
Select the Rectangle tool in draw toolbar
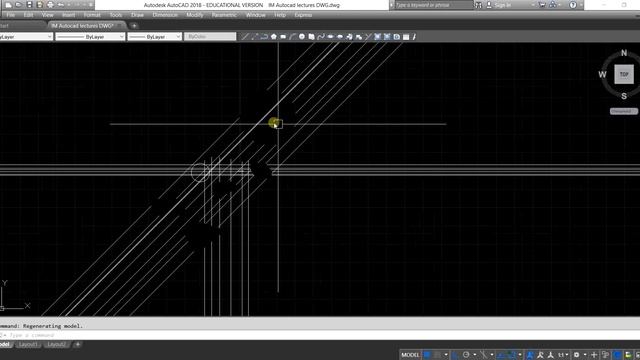pyautogui.click(x=283, y=37)
